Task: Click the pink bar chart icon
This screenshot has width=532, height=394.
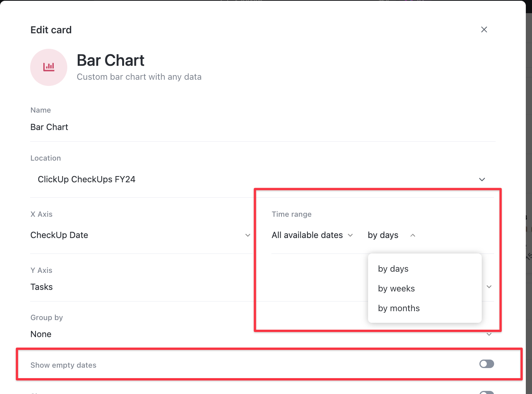Action: [49, 67]
